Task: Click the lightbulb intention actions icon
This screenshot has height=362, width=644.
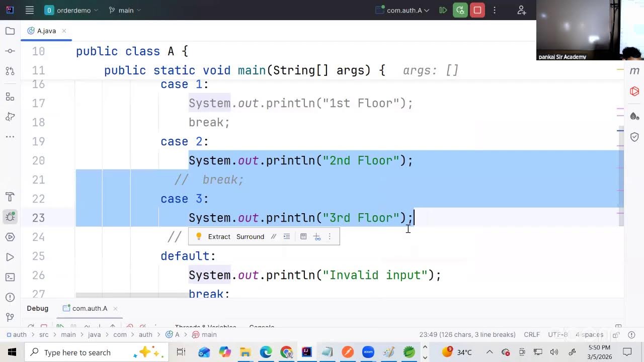Action: pos(198,236)
